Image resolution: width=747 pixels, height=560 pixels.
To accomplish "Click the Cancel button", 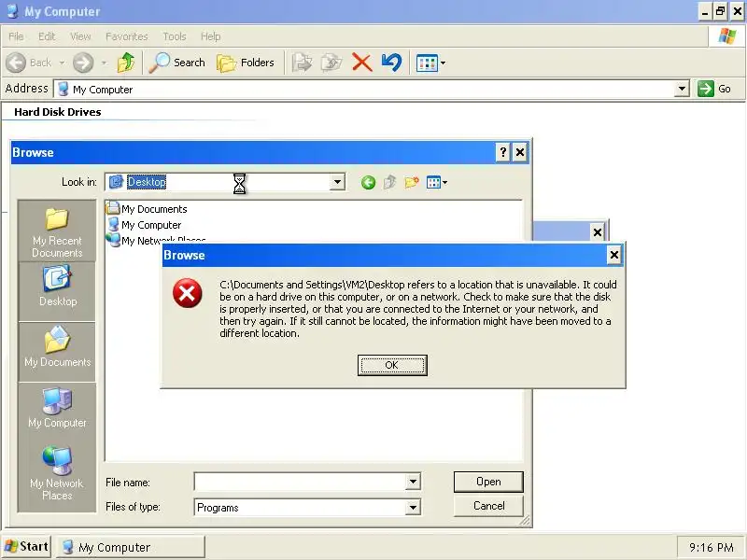I will tap(488, 506).
